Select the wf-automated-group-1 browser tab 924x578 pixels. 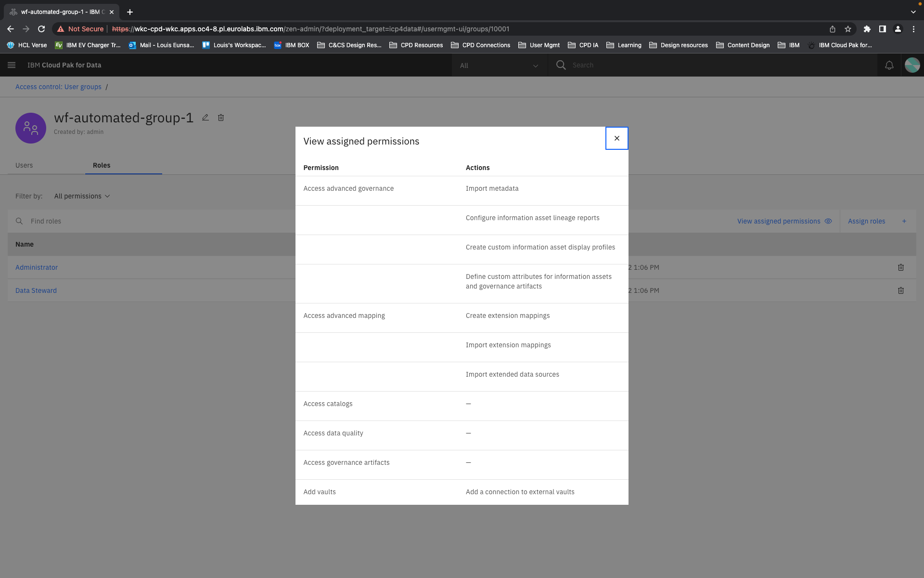point(62,12)
